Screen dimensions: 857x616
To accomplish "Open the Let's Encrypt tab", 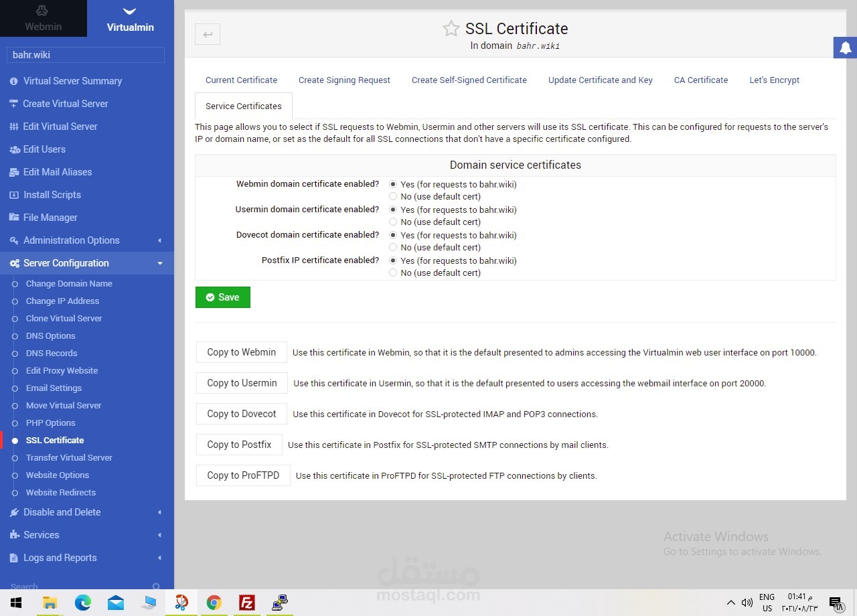I will pos(775,80).
